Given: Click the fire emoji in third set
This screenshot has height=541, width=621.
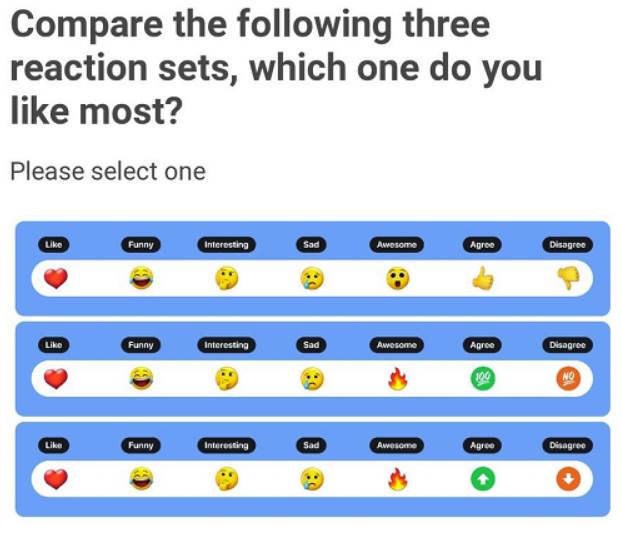Looking at the screenshot, I should 397,481.
